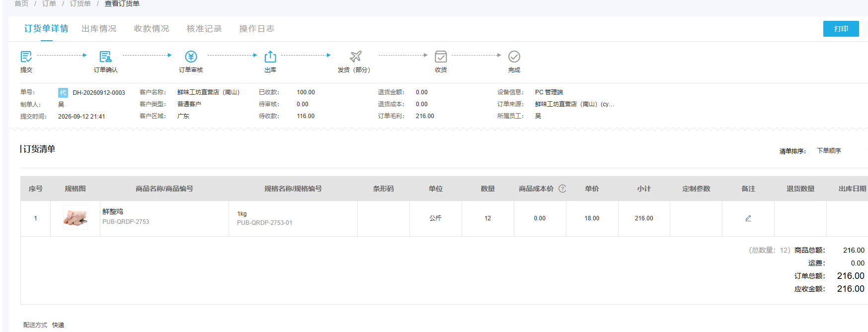Open the 下单顺序 sort dropdown
This screenshot has height=332, width=868.
[x=829, y=151]
